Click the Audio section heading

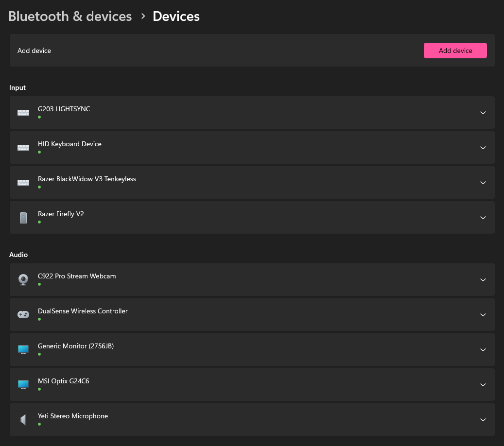click(x=18, y=255)
